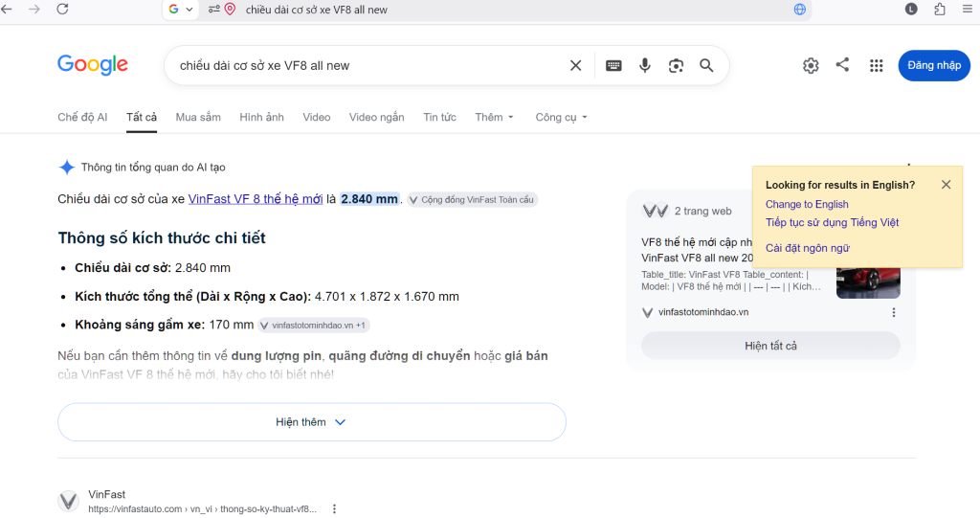The height and width of the screenshot is (518, 980).
Task: Go forward to the next page
Action: click(34, 10)
